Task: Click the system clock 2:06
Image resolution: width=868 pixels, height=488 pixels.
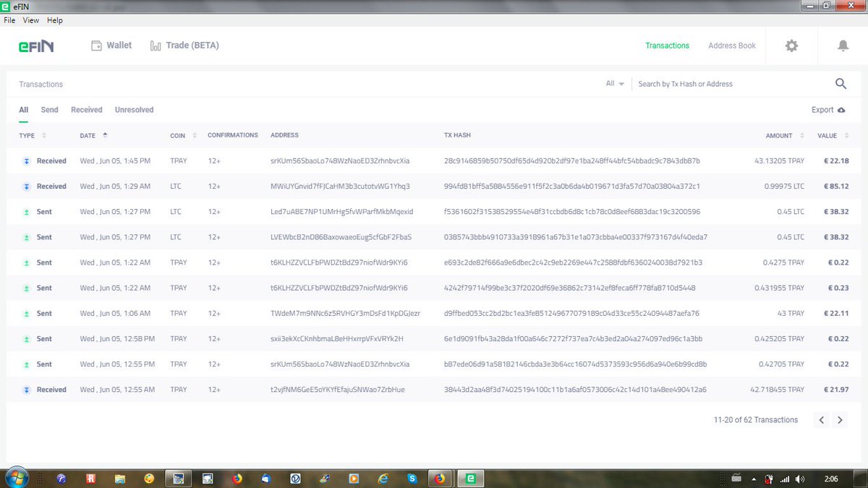Action: coord(831,478)
